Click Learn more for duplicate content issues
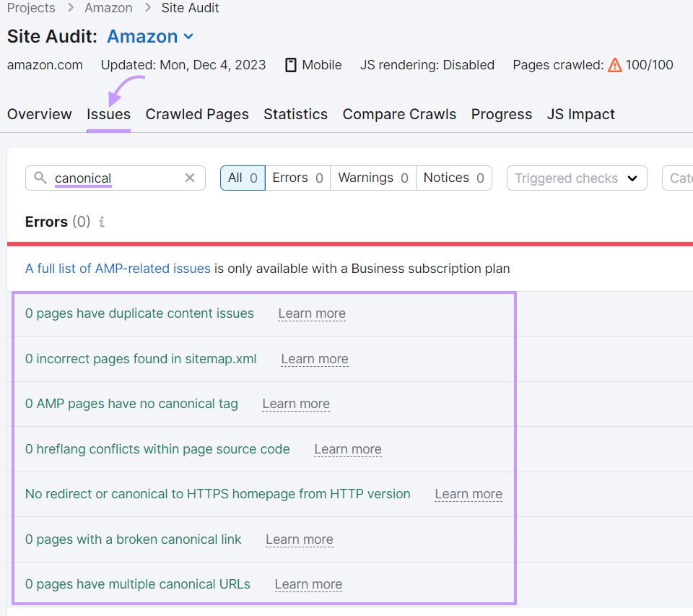The height and width of the screenshot is (616, 693). pos(312,313)
